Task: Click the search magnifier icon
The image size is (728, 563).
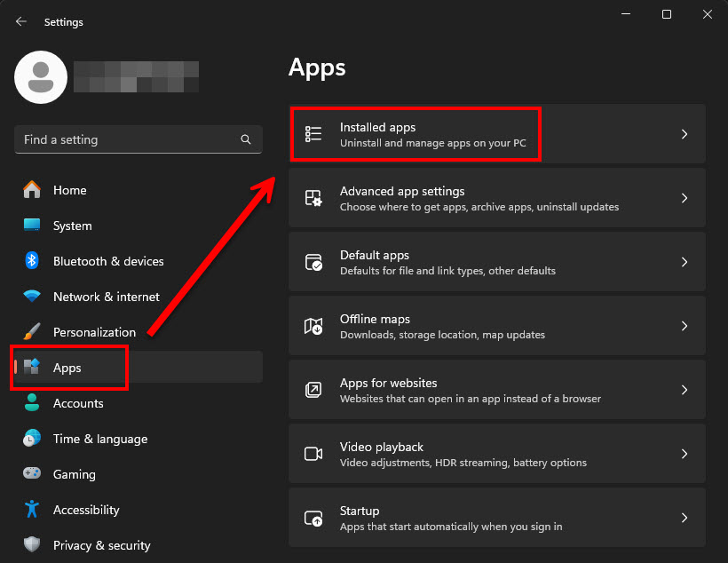Action: tap(246, 139)
